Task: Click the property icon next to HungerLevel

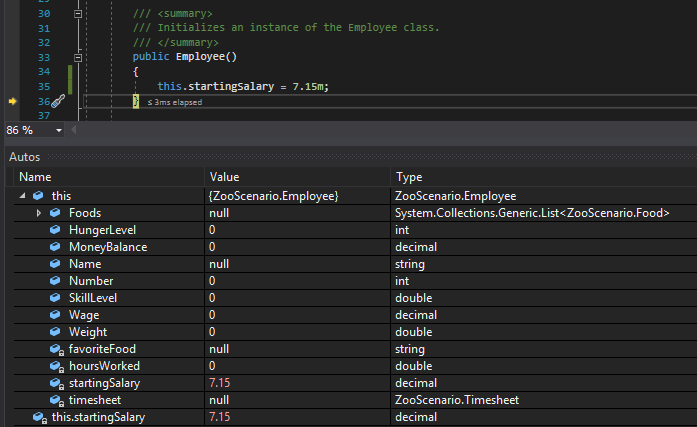Action: (56, 230)
